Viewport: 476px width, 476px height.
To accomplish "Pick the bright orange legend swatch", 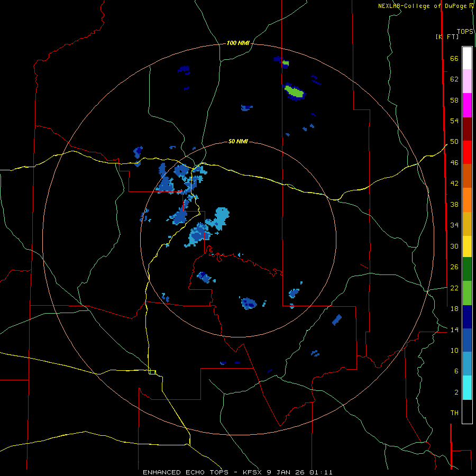I will (467, 200).
